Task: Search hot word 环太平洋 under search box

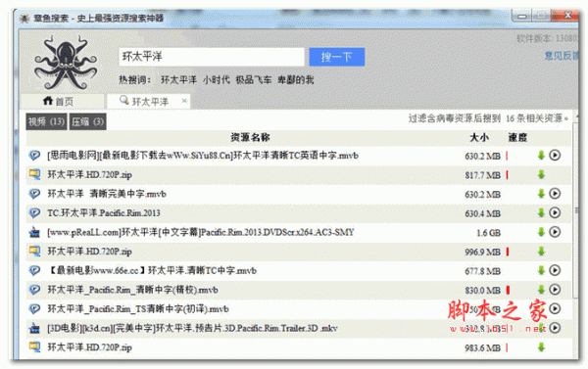Action: pyautogui.click(x=178, y=80)
